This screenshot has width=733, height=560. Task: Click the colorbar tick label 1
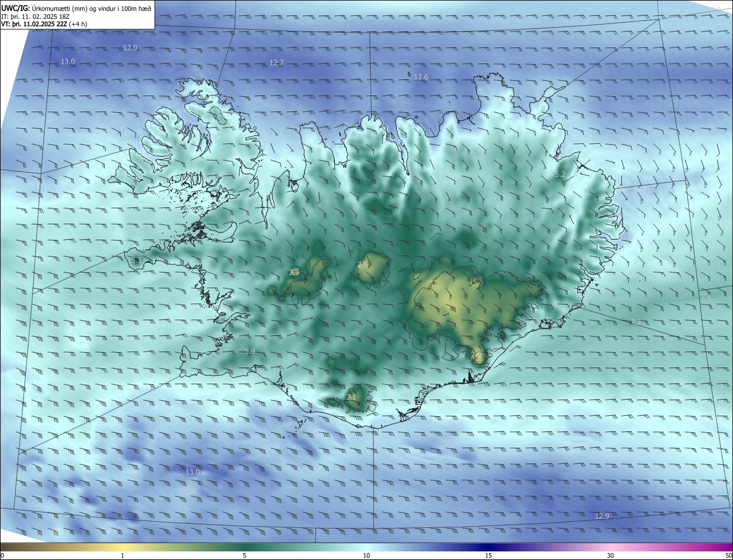[x=123, y=555]
